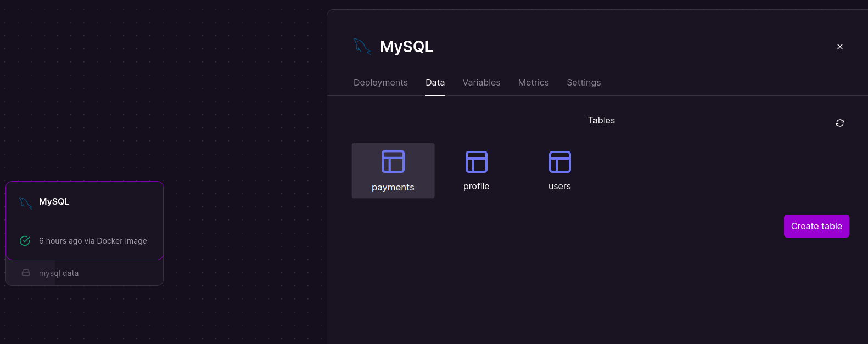Click the volume disk icon beside mysql data
Viewport: 868px width, 344px height.
pos(26,273)
